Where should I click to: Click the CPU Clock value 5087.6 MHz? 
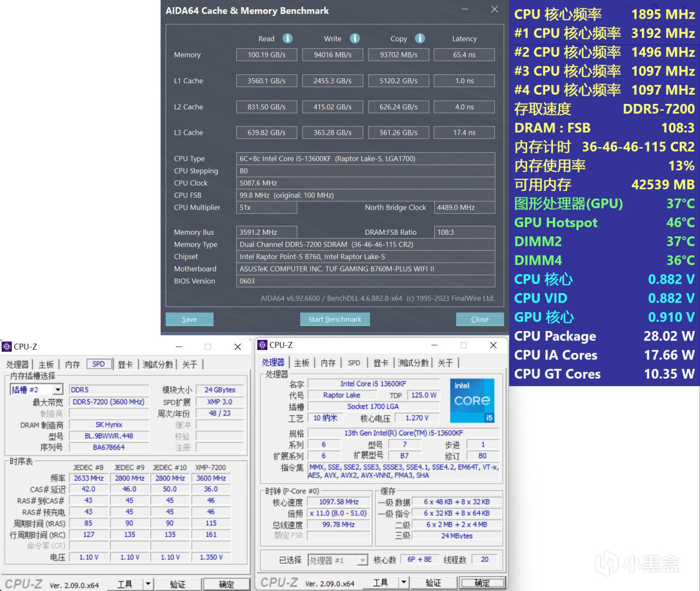[366, 183]
